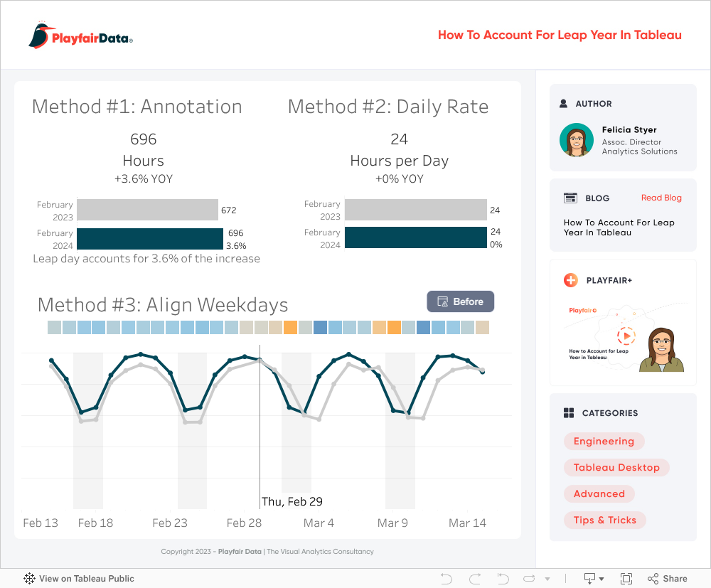Select the Tips & Tricks category tag
The width and height of the screenshot is (711, 588).
point(605,520)
